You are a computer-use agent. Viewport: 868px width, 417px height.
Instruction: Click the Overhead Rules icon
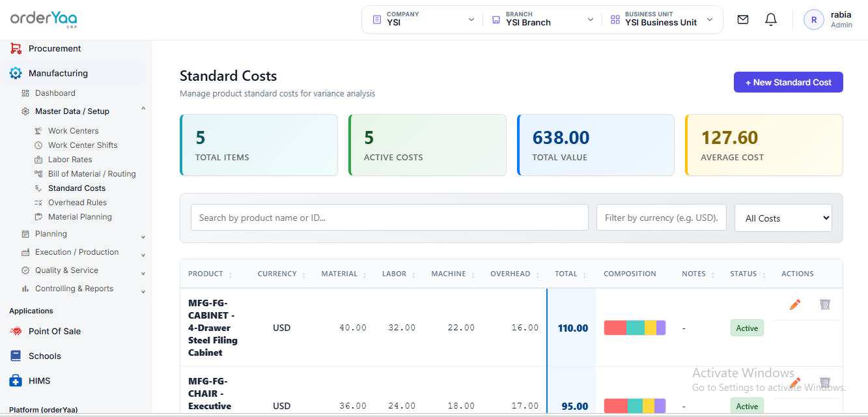(38, 203)
